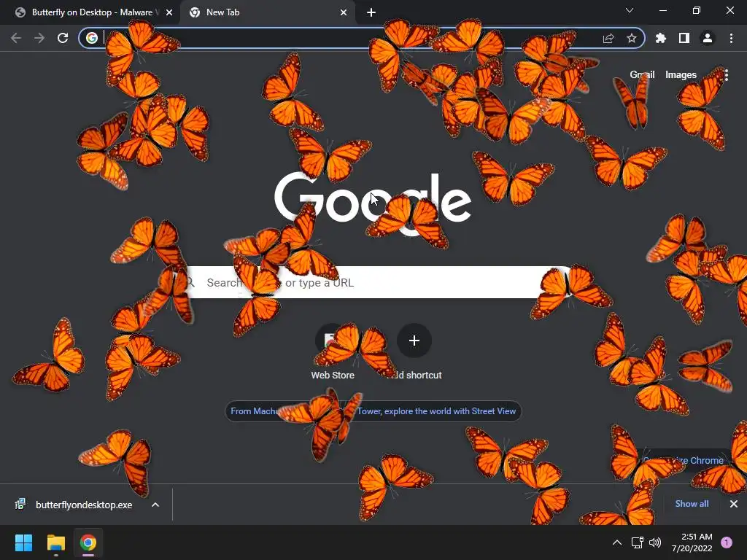Open the Gmail link
This screenshot has height=560, width=747.
click(642, 75)
